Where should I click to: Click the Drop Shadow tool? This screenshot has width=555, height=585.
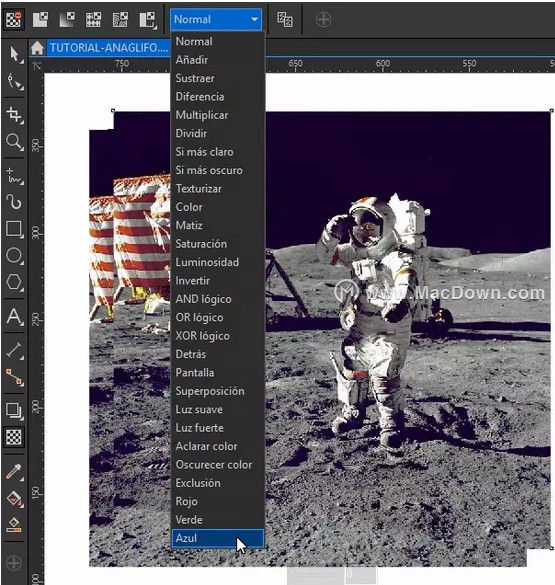click(x=14, y=411)
